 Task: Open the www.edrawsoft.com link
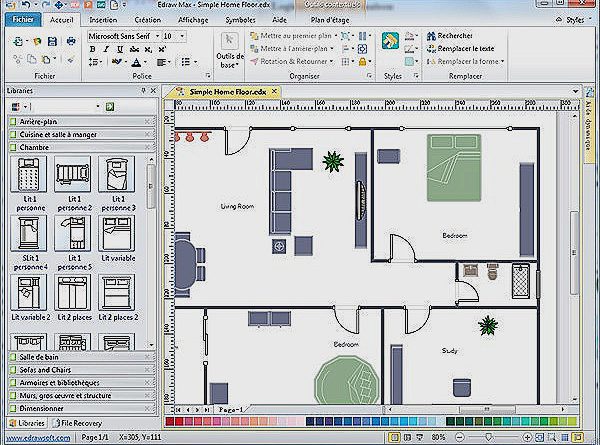tap(38, 438)
